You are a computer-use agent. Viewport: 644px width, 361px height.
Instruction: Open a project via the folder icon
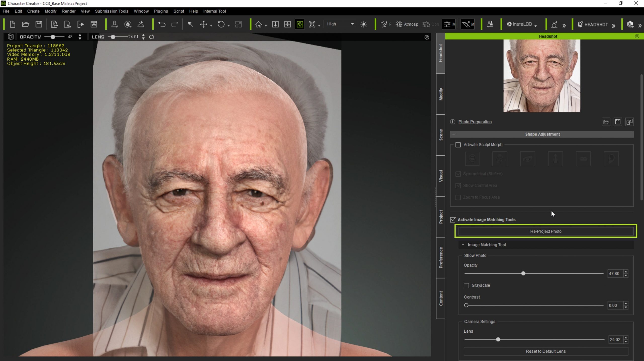tap(25, 24)
